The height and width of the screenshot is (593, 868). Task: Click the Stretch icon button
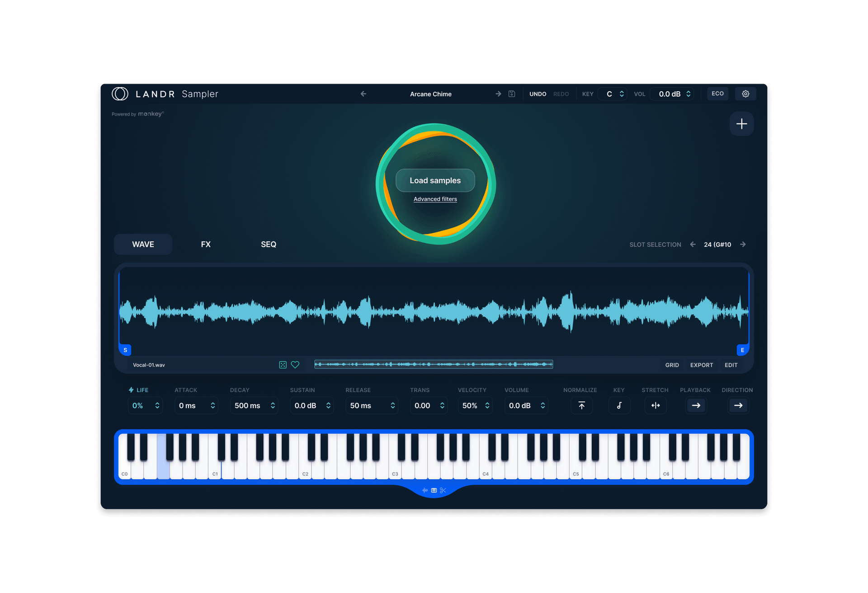click(x=656, y=405)
